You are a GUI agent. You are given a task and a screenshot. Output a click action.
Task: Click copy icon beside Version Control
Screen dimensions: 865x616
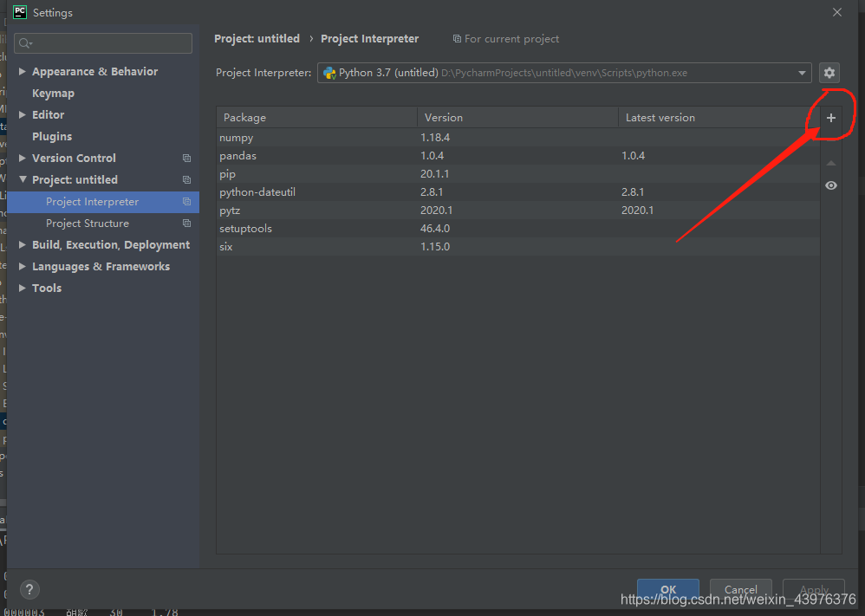(x=186, y=159)
